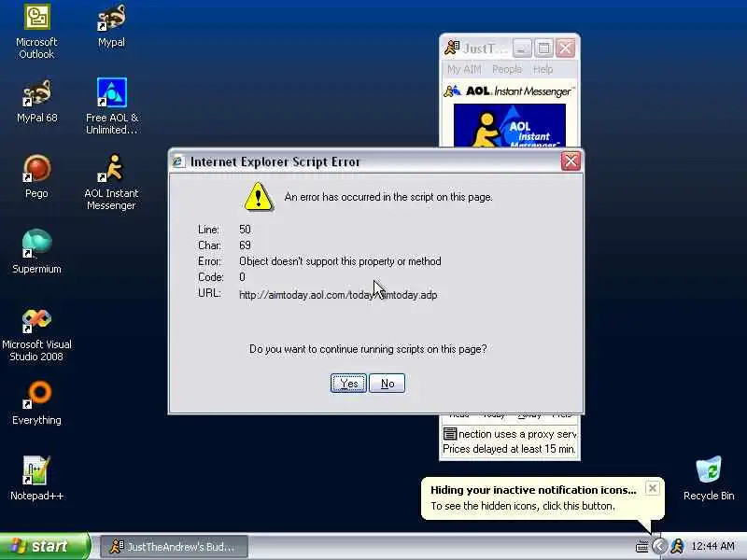
Task: Minimize the AIM buddy list window
Action: 522,49
